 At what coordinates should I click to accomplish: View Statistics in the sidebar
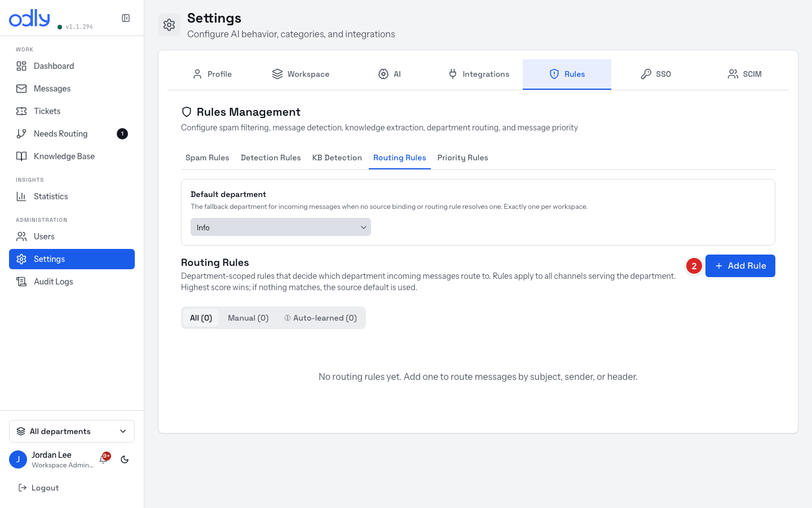click(72, 196)
